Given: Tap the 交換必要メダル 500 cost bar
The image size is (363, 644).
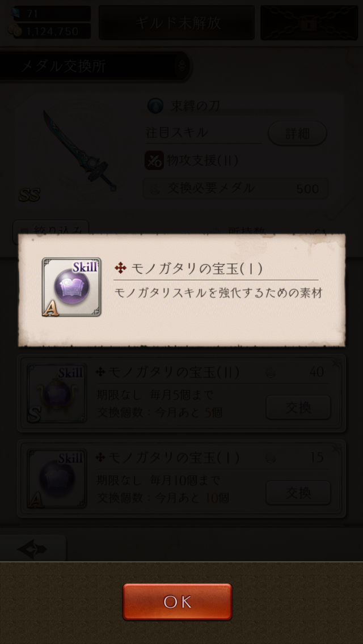Looking at the screenshot, I should [235, 189].
